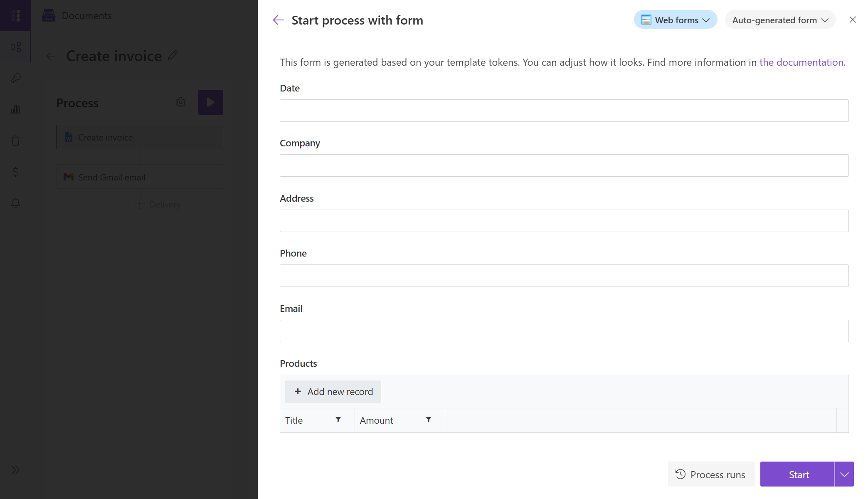Rename process with the pencil edit icon
The height and width of the screenshot is (499, 868).
173,55
